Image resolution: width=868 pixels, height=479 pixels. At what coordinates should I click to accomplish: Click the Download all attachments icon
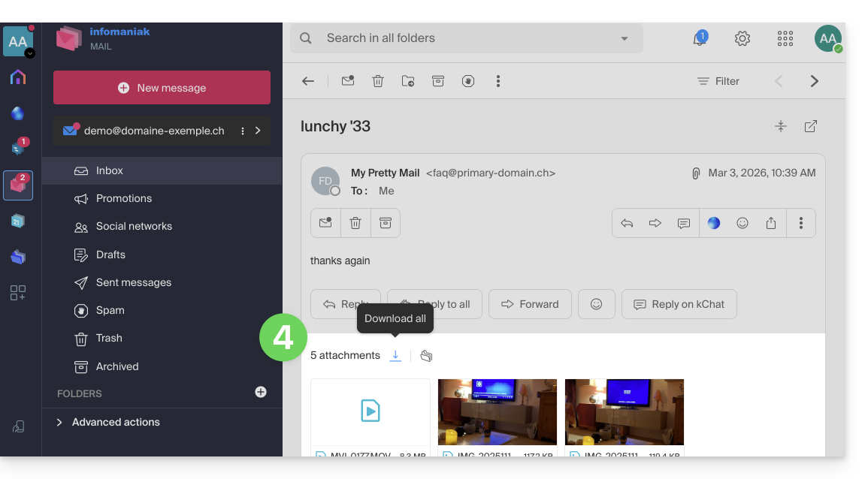coord(395,356)
